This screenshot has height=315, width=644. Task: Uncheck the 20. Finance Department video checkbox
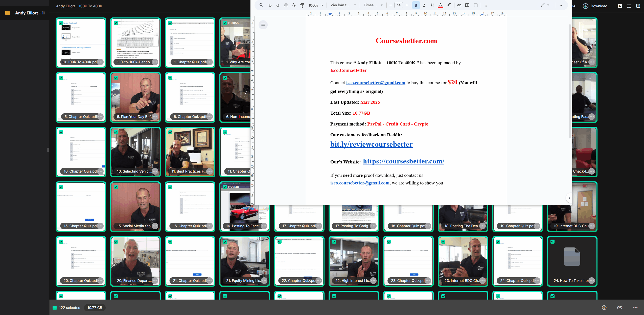pyautogui.click(x=116, y=242)
